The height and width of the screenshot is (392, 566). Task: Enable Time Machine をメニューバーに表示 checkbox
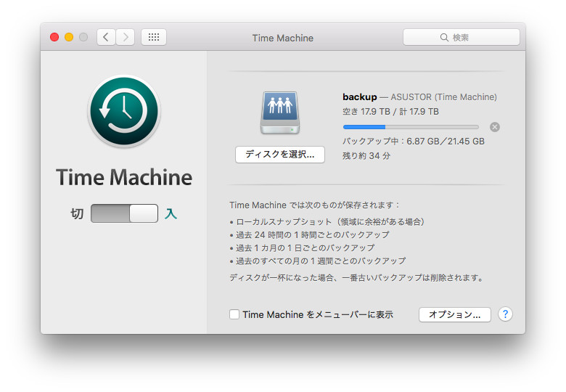pos(234,314)
